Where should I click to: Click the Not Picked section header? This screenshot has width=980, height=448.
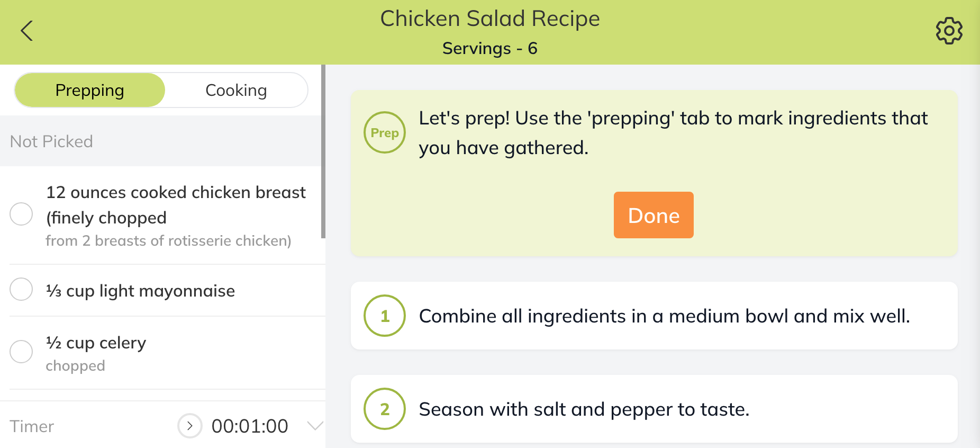point(52,141)
